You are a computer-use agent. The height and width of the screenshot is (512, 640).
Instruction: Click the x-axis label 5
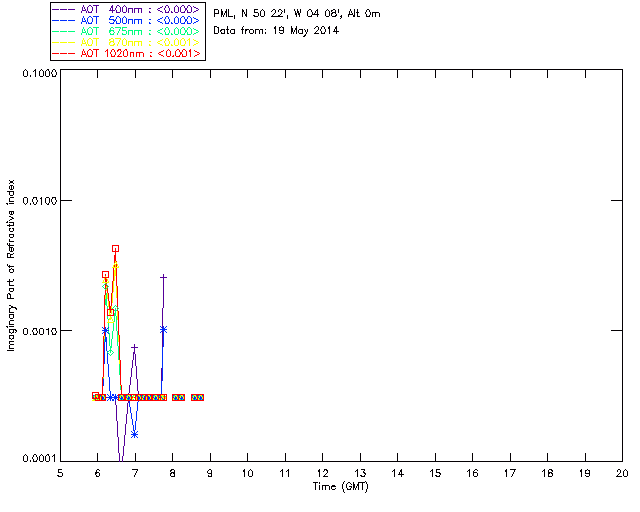60,473
